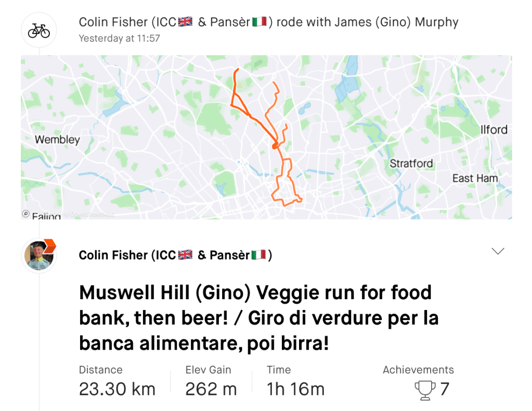Screen dimensions: 532x411
Task: Click the UK flag in header name
Action: point(185,22)
